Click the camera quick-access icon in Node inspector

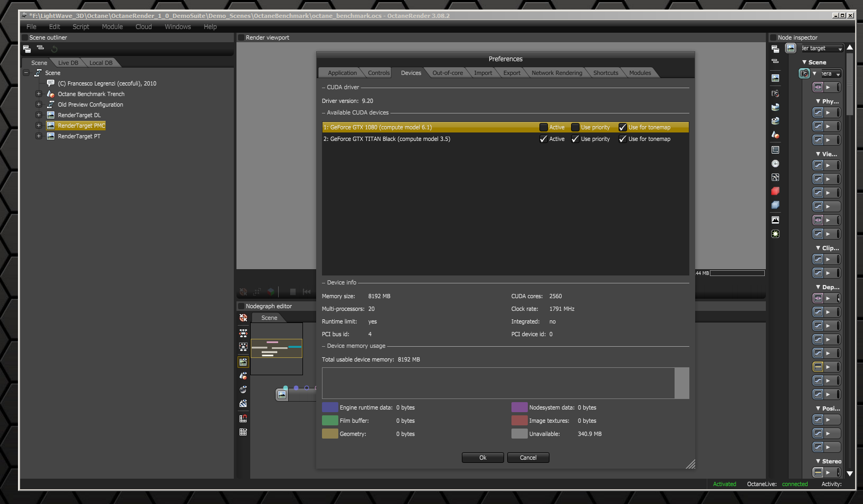pos(775,93)
